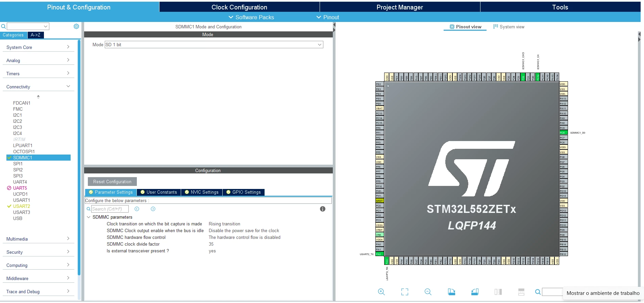Screen dimensions: 644x303
Task: Open the Pinout dropdown menu
Action: [328, 17]
